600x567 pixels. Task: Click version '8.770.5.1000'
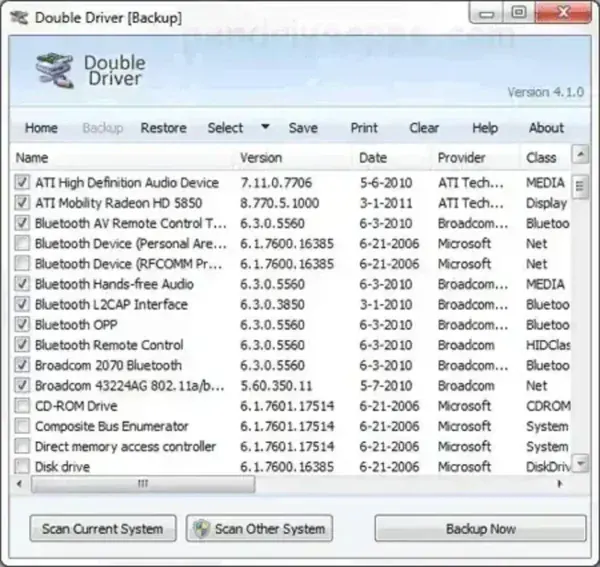click(x=279, y=203)
